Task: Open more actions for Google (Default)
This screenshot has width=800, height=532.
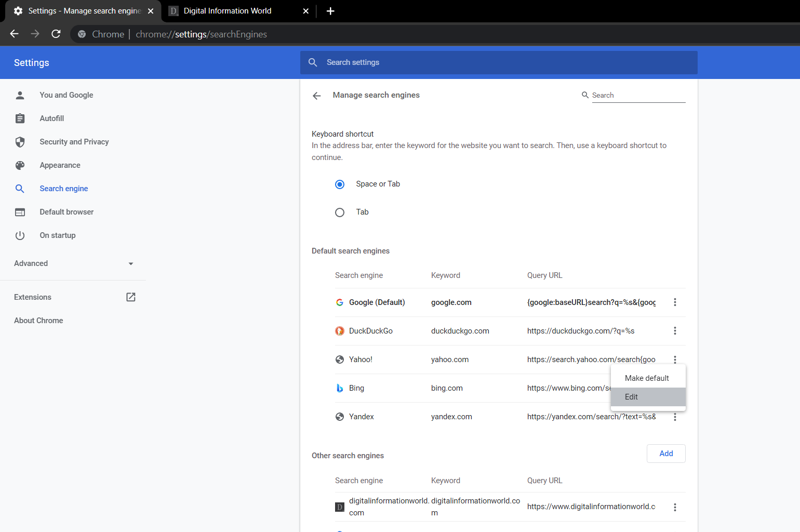Action: tap(675, 302)
